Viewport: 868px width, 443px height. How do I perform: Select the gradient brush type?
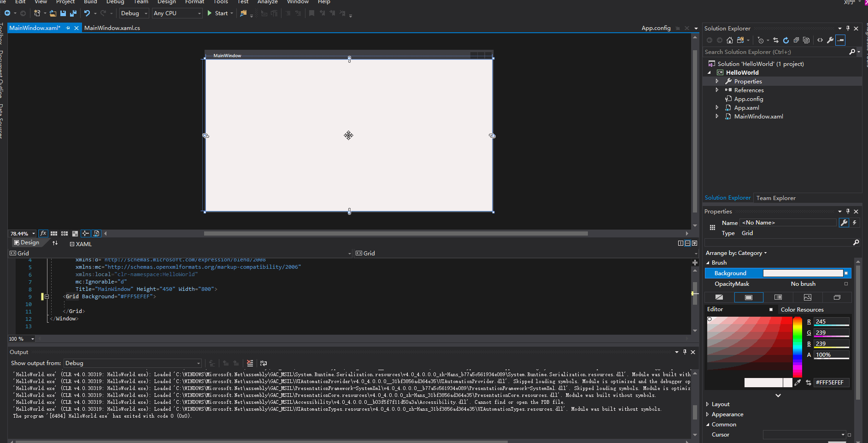click(x=778, y=297)
